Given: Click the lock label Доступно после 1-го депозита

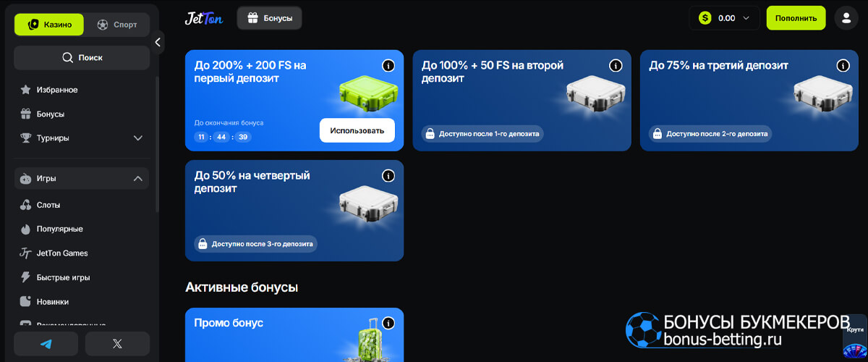Looking at the screenshot, I should pyautogui.click(x=482, y=134).
